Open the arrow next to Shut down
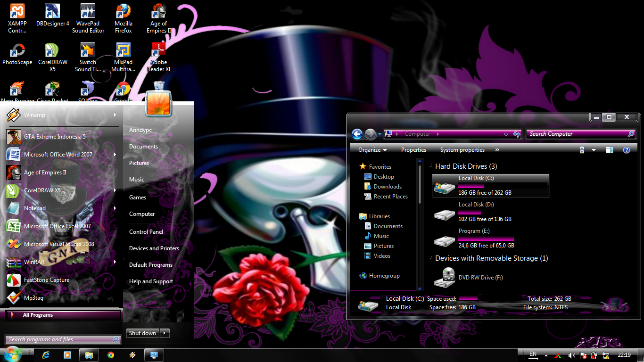The image size is (644, 362). pyautogui.click(x=165, y=333)
